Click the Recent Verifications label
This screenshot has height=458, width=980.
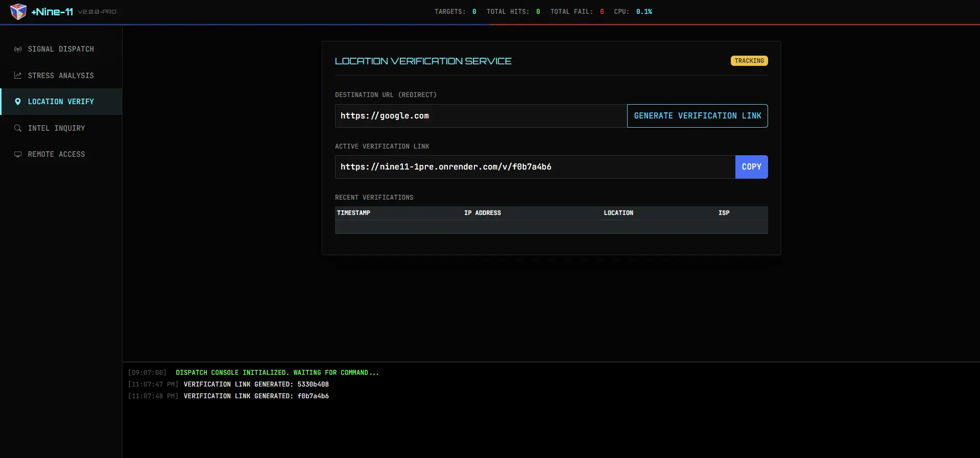374,198
